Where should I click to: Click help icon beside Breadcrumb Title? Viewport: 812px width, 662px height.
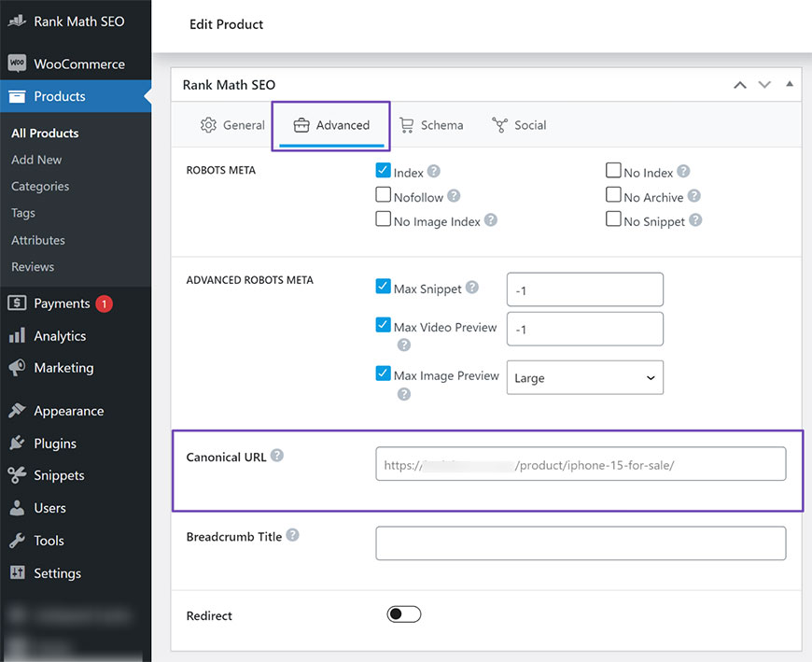point(292,535)
